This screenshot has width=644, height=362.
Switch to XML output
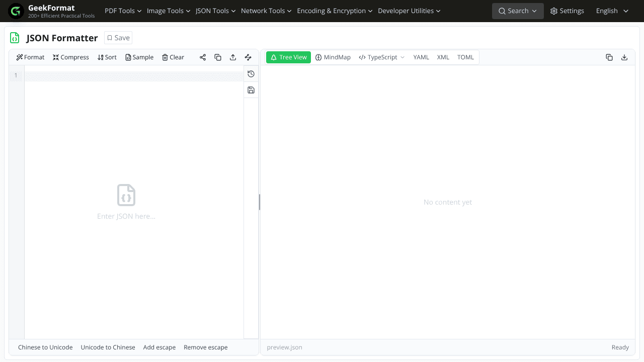[x=443, y=57]
